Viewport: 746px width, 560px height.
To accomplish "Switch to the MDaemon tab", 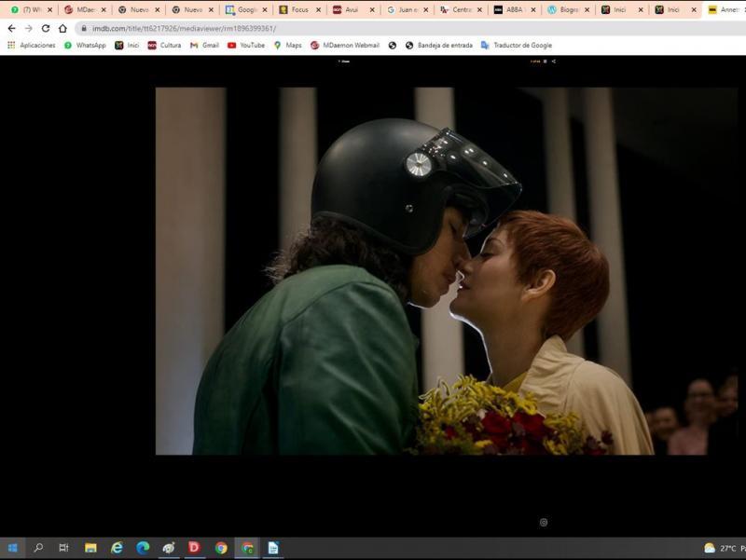I will tap(85, 9).
